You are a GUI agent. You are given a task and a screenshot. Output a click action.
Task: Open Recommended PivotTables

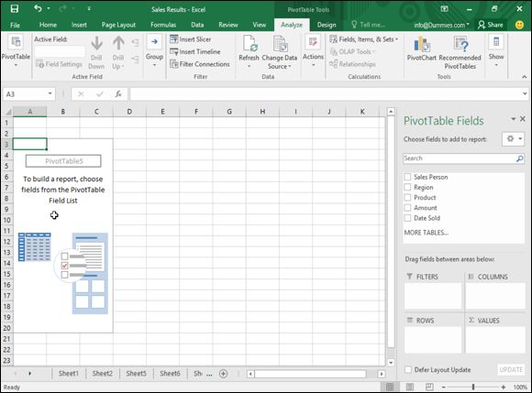tap(460, 52)
